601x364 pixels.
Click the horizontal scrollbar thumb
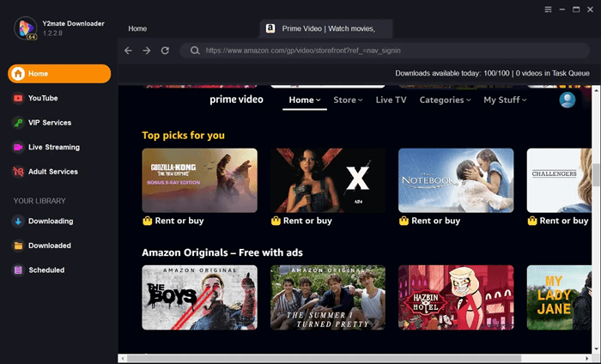pyautogui.click(x=325, y=359)
